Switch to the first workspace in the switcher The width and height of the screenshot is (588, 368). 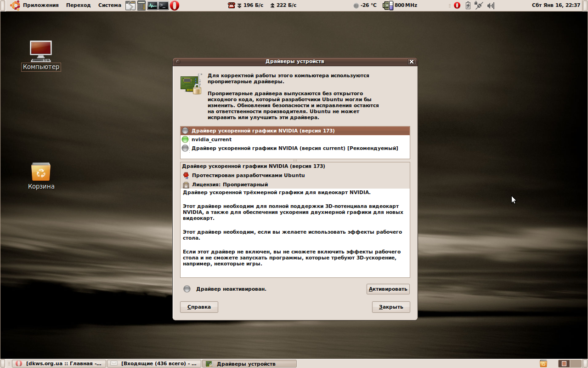pos(564,363)
